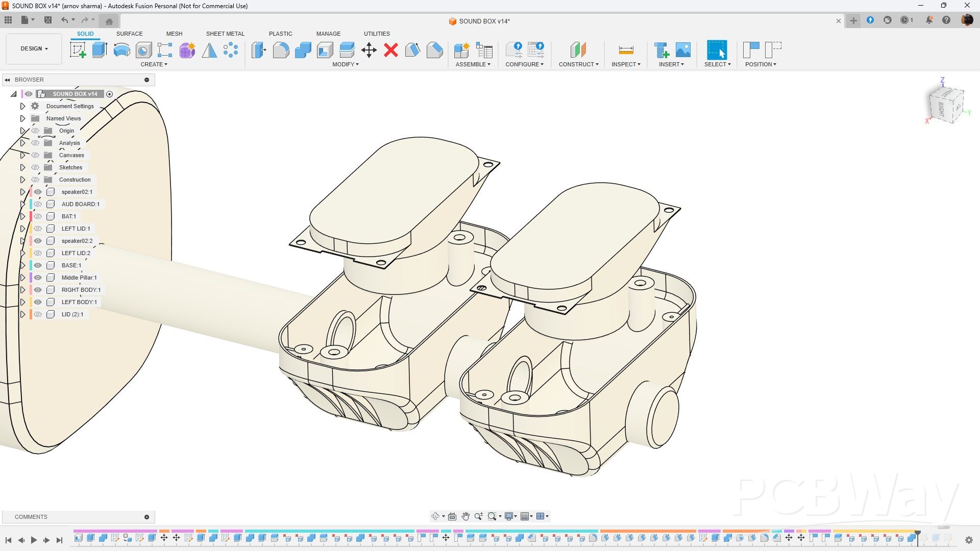The height and width of the screenshot is (551, 980).
Task: Hide the speaker02:1 component
Action: tap(38, 192)
